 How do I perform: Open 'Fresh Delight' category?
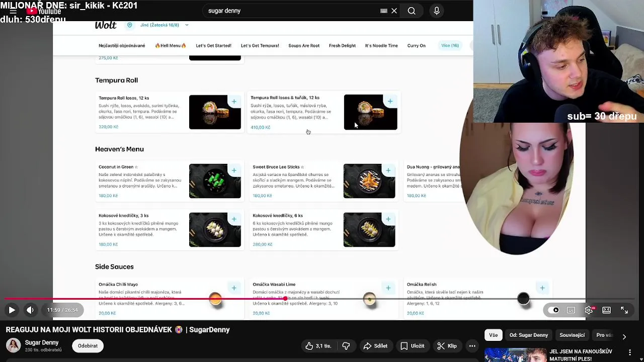(x=342, y=46)
